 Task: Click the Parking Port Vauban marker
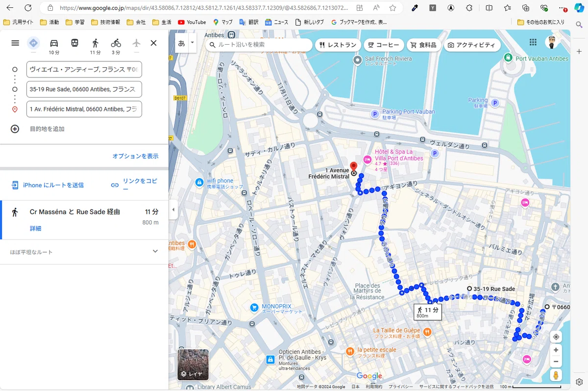coord(375,114)
